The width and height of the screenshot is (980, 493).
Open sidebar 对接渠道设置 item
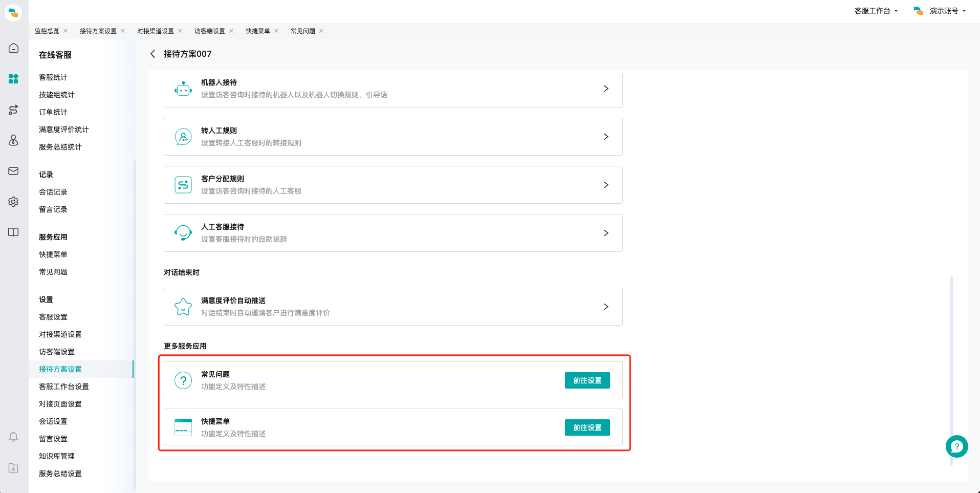[x=60, y=334]
